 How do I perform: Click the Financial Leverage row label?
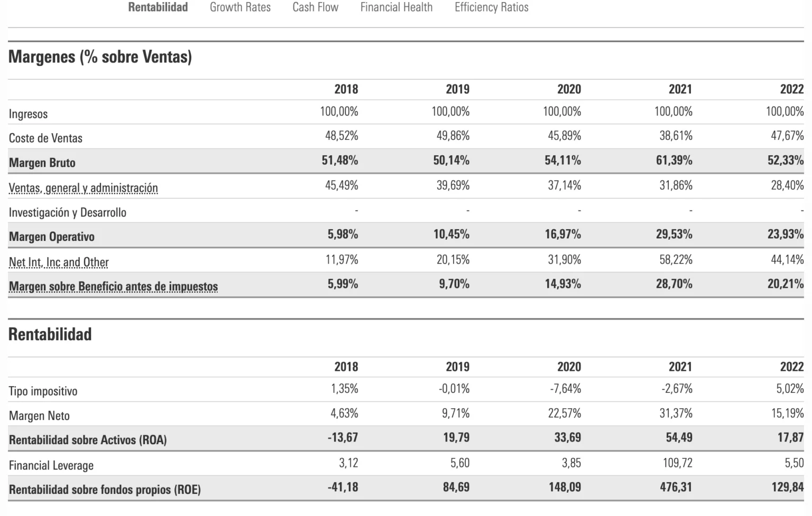(51, 465)
